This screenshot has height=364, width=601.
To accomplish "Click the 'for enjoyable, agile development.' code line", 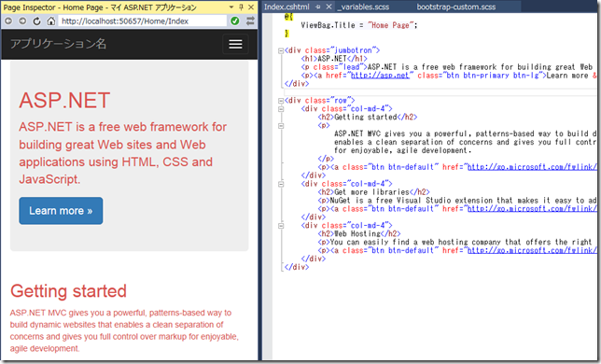I will [x=402, y=150].
